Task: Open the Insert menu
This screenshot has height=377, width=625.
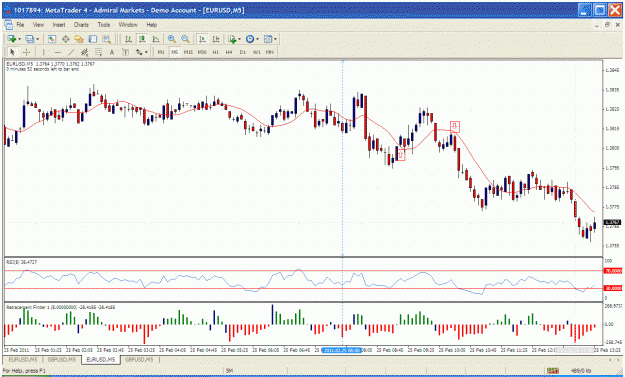Action: click(59, 25)
